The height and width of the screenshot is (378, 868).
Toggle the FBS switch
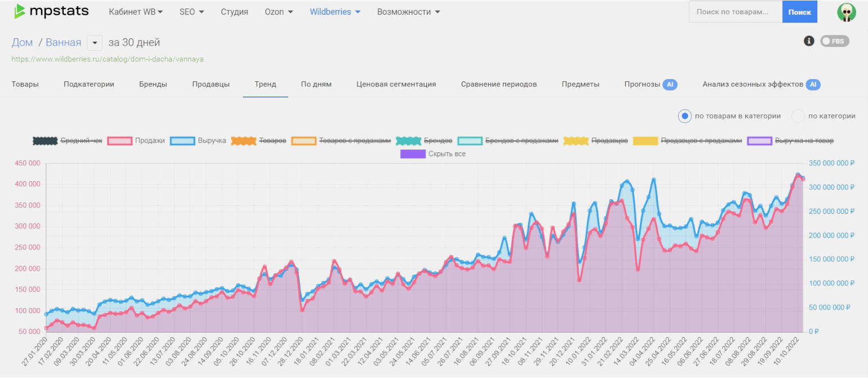tap(835, 41)
